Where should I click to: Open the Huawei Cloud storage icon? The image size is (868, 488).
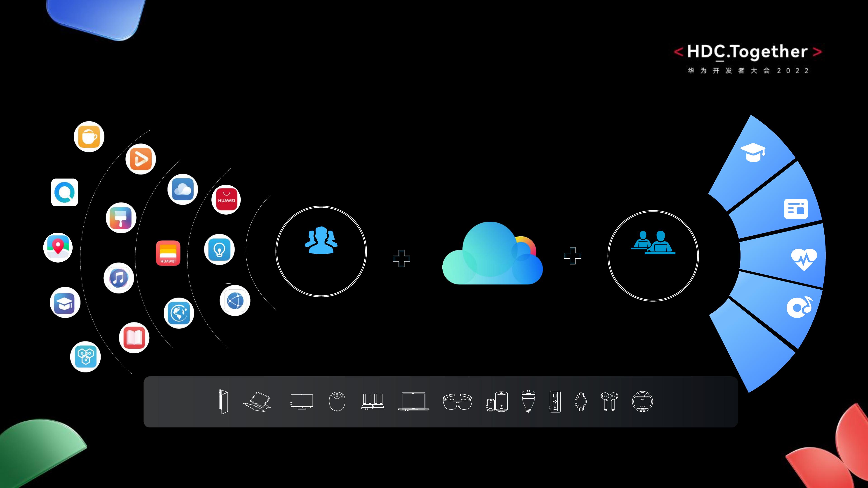pos(183,189)
